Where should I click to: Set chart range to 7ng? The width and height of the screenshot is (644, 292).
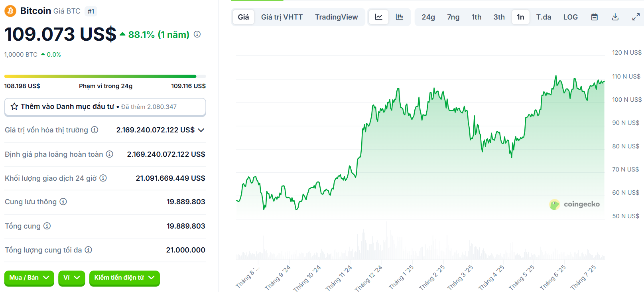point(453,17)
